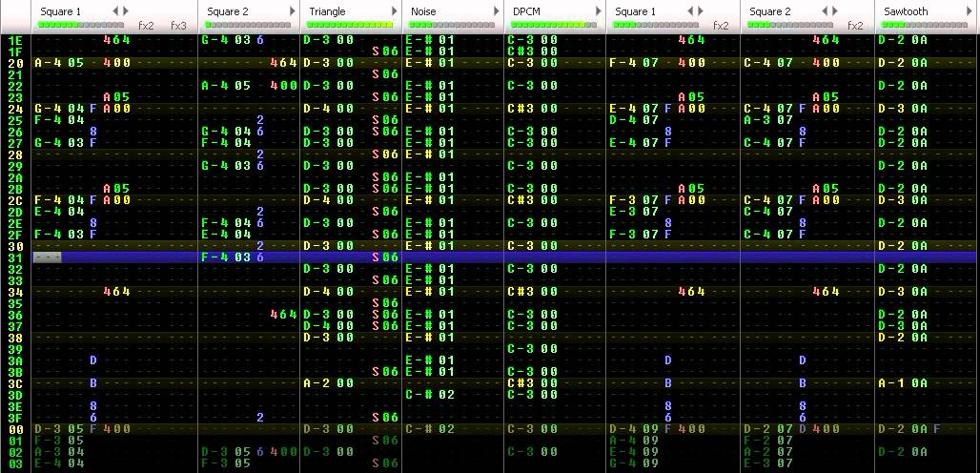The image size is (980, 473).
Task: Collapse effect column on Square 1 beside DPCM
Action: (x=690, y=11)
